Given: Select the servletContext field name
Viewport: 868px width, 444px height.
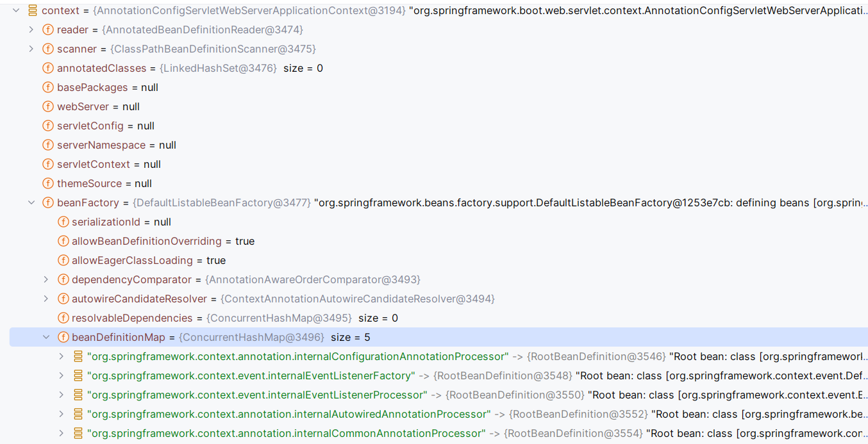Looking at the screenshot, I should [x=94, y=164].
